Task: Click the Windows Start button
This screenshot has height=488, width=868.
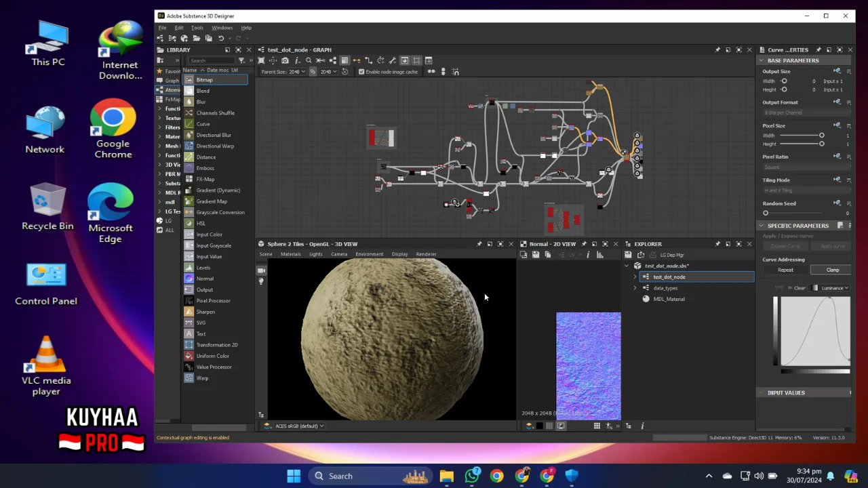Action: pos(294,476)
